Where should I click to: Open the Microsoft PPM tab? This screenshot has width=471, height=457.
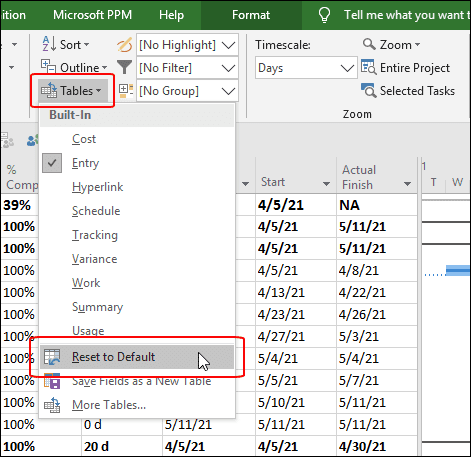(x=92, y=15)
